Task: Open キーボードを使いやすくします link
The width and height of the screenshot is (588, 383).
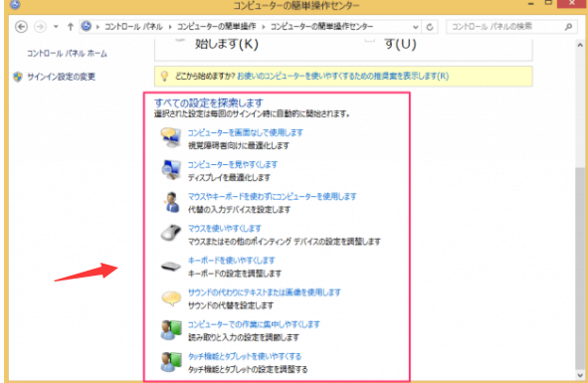Action: click(x=232, y=261)
